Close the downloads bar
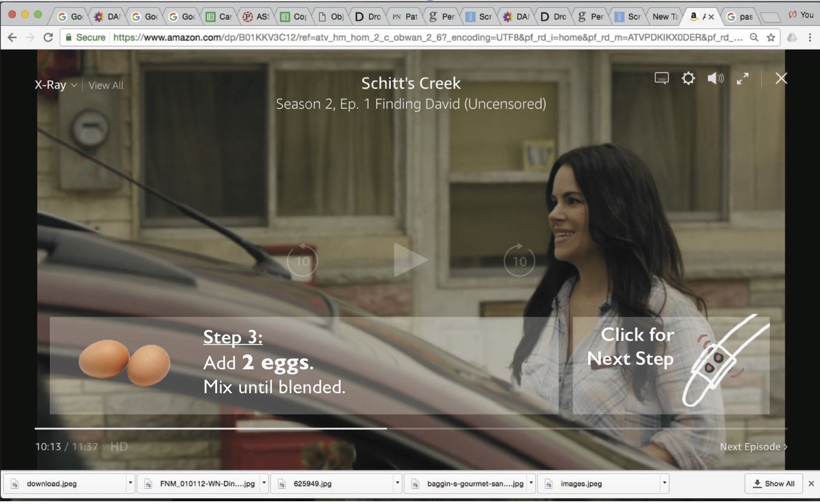Viewport: 820px width, 504px height. (811, 484)
